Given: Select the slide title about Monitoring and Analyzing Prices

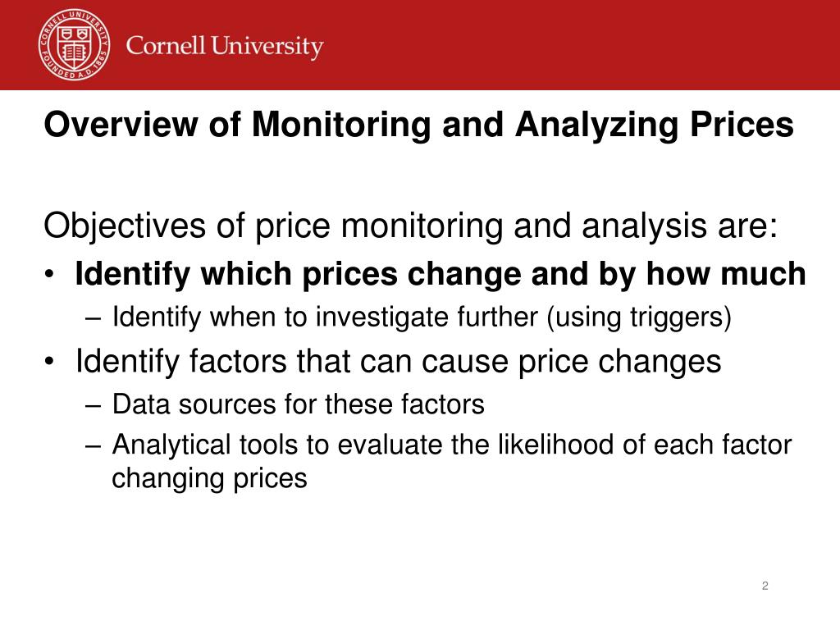Looking at the screenshot, I should coord(418,126).
